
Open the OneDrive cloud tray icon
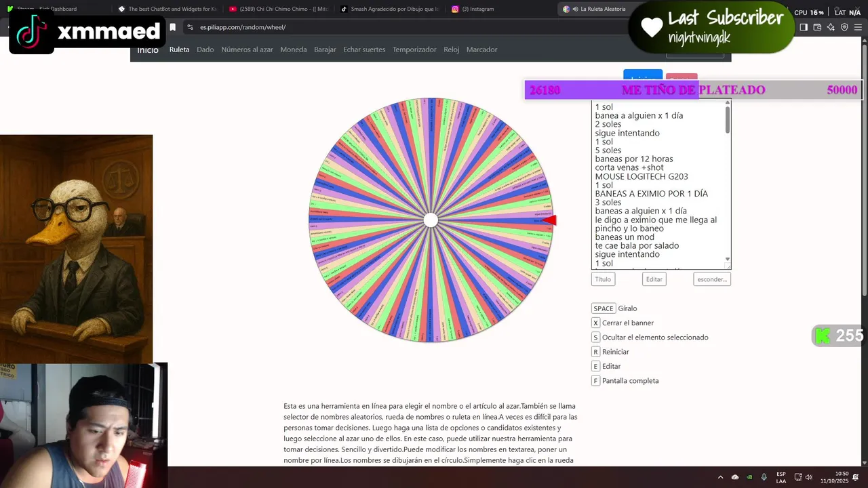(x=735, y=477)
